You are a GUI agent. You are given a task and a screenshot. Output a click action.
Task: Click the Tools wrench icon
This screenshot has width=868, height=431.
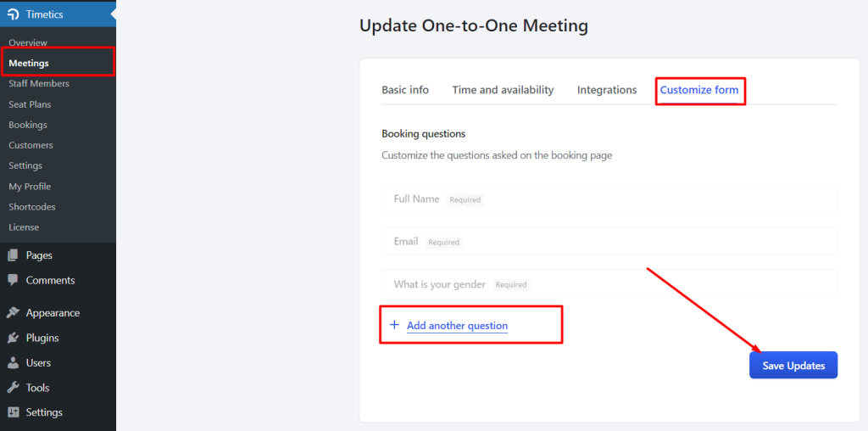[14, 388]
